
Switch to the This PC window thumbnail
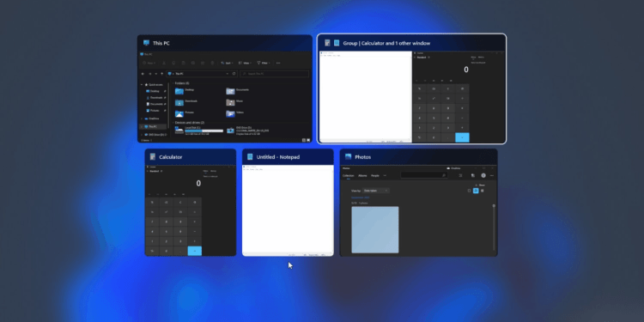click(225, 88)
